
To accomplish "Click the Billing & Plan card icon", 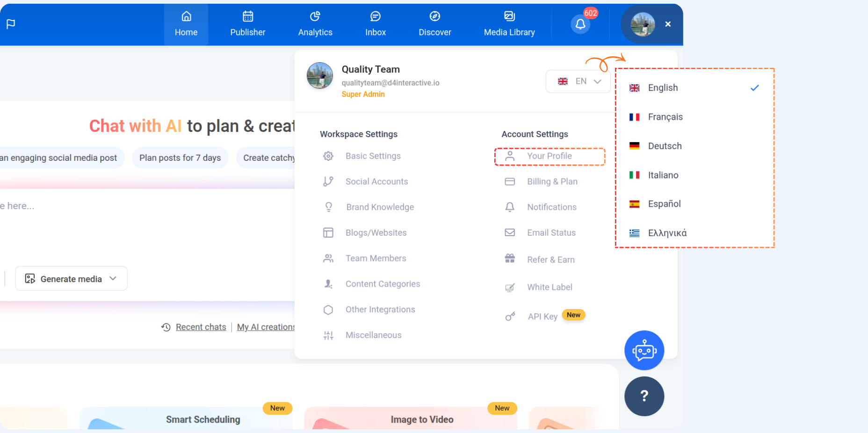I will (x=510, y=181).
